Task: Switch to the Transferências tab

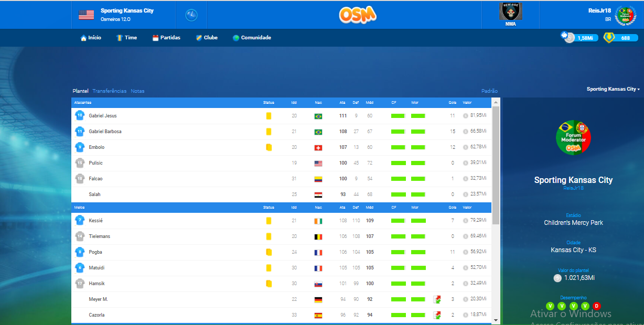Action: click(x=110, y=91)
